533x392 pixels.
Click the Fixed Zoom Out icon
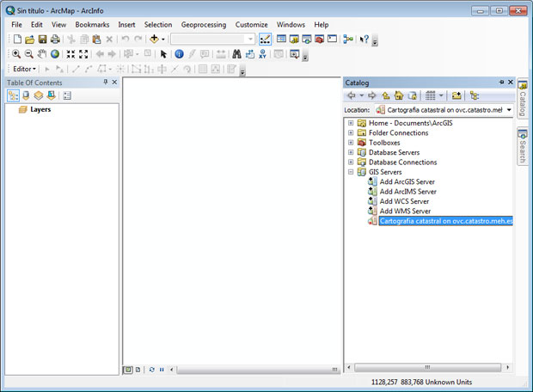pos(83,53)
